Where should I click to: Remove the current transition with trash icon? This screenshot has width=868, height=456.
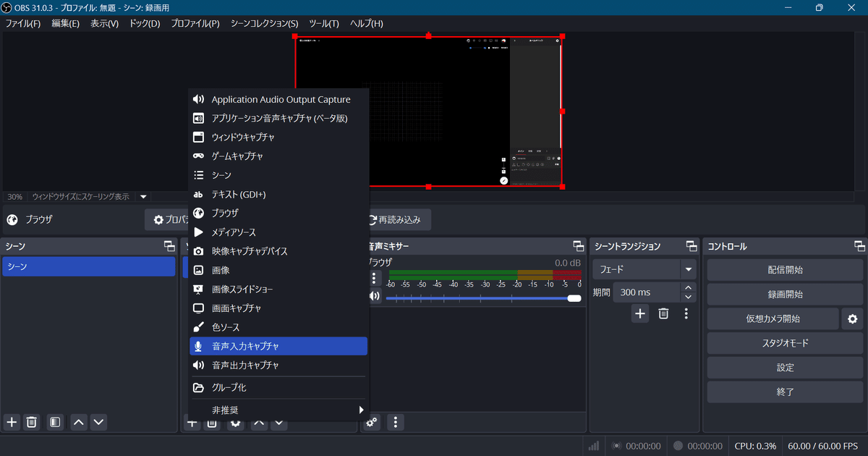pyautogui.click(x=663, y=313)
